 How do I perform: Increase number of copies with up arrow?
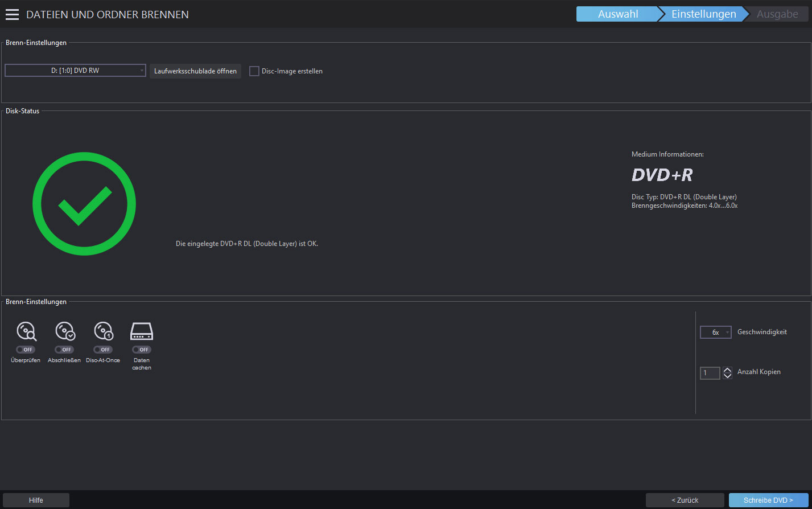(727, 370)
